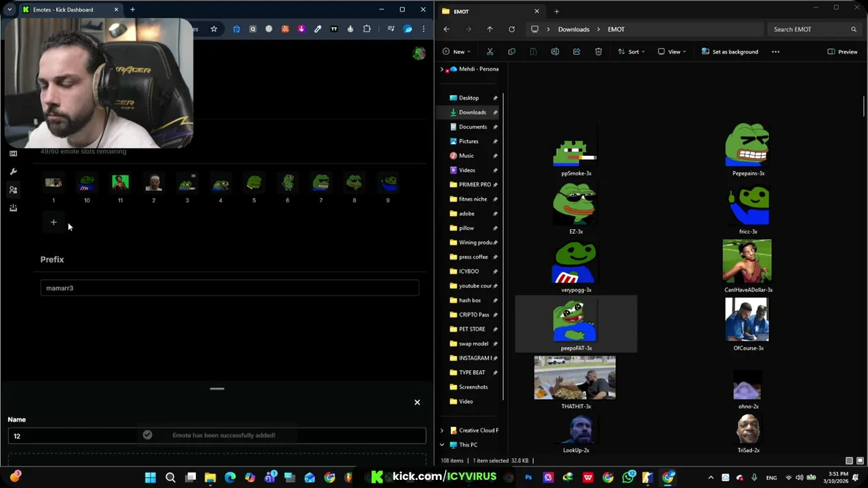Open the New dropdown in File Explorer
This screenshot has width=868, height=488.
pos(458,52)
